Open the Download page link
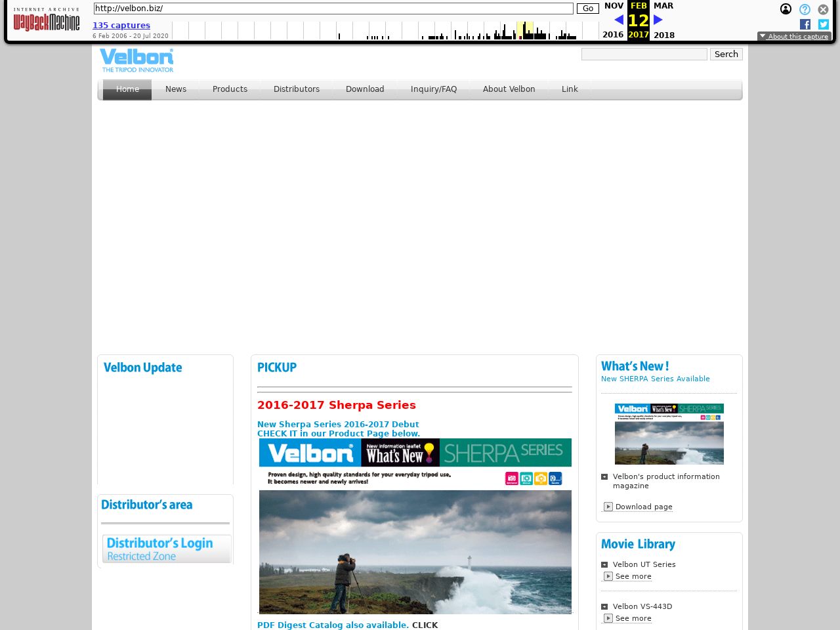 coord(643,507)
